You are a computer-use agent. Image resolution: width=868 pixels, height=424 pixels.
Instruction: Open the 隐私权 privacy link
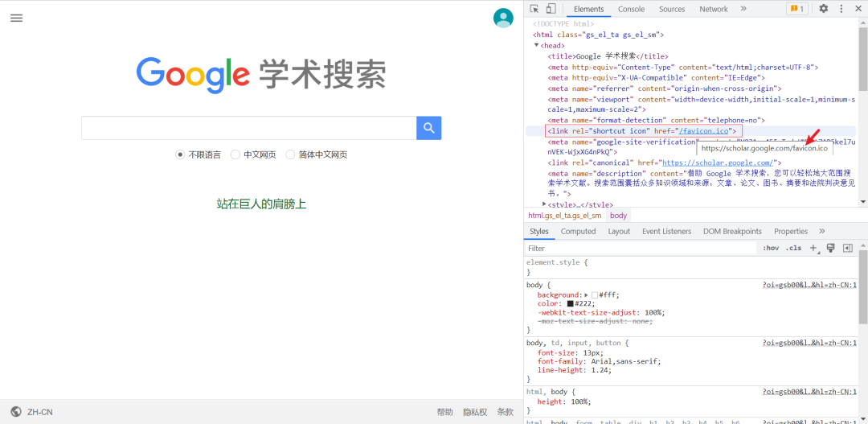(475, 412)
